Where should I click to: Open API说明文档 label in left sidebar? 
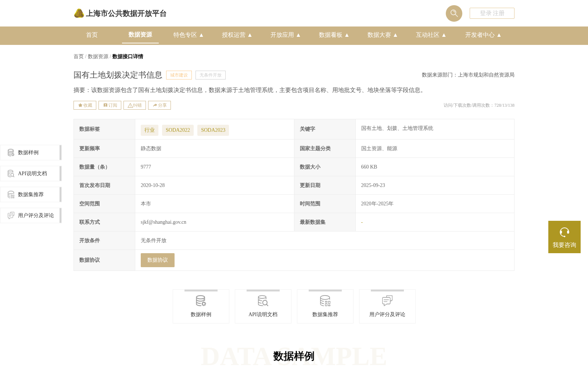coord(32,174)
